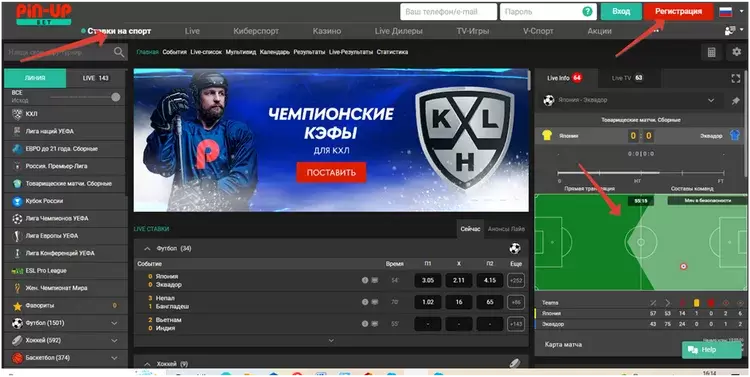Click the password help question mark
The width and height of the screenshot is (750, 377).
(x=587, y=12)
